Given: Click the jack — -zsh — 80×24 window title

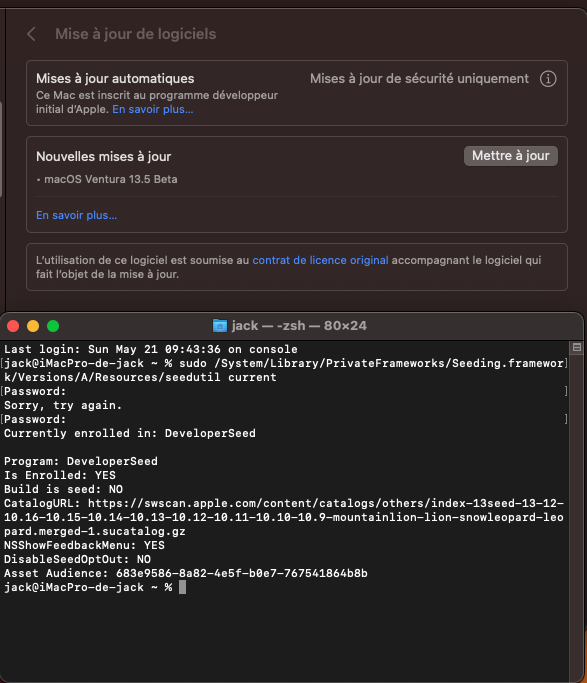Looking at the screenshot, I should tap(299, 325).
